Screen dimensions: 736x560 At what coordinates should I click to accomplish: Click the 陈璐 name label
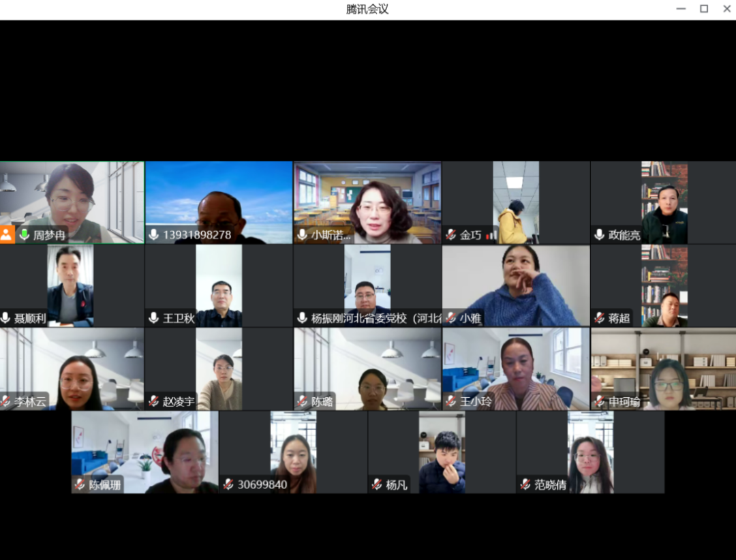322,401
